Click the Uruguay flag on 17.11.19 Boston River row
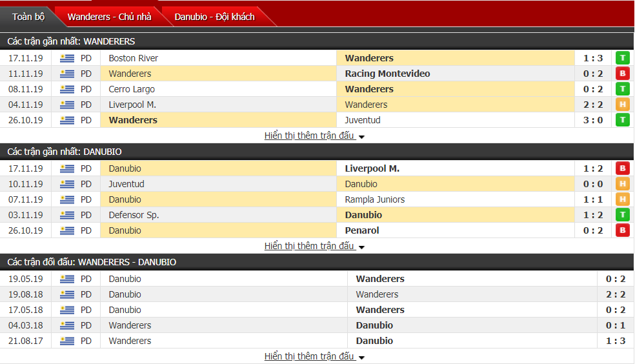Image resolution: width=635 pixels, height=364 pixels. tap(67, 58)
